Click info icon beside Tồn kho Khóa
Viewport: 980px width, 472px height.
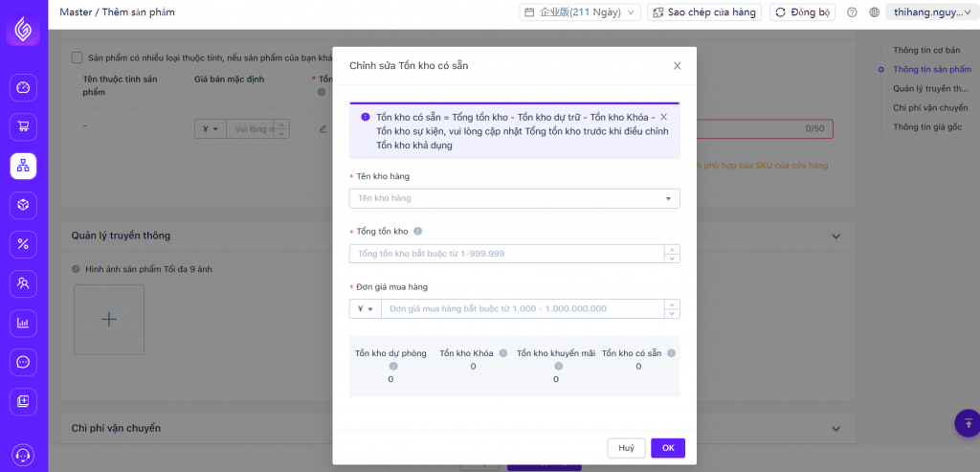pos(501,353)
